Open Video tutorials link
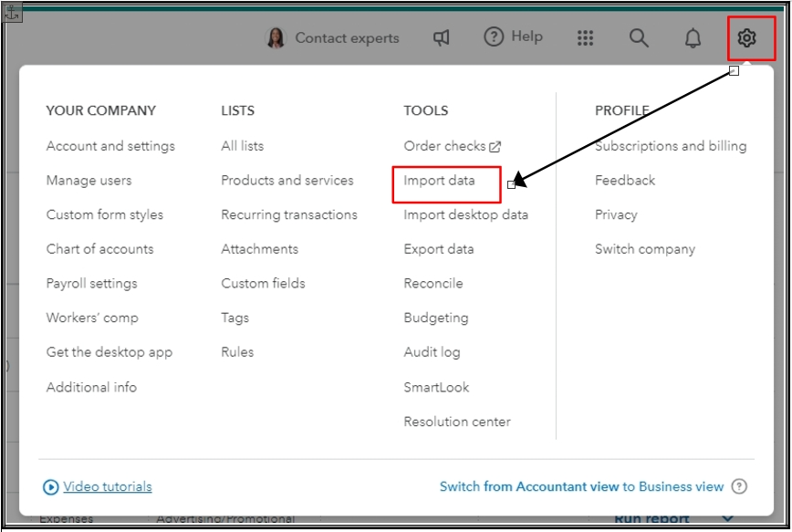 (108, 487)
